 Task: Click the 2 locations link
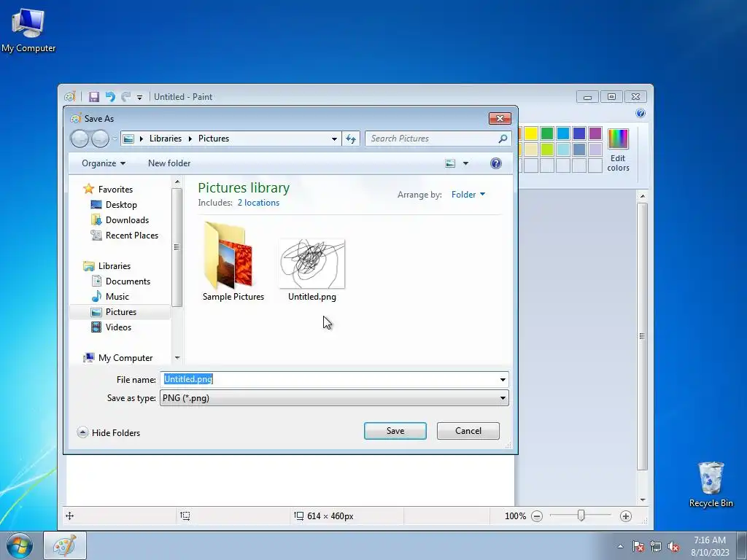point(258,203)
